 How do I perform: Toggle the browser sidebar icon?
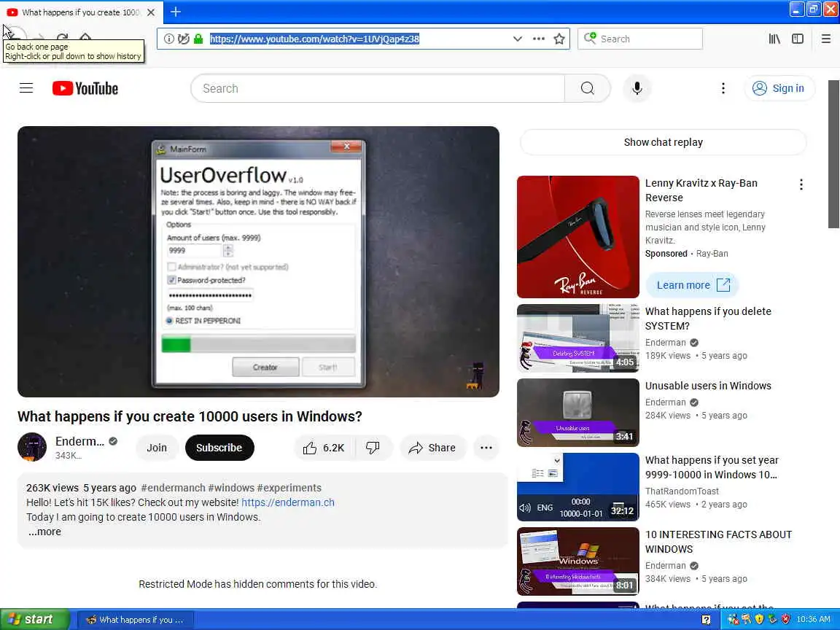[x=798, y=39]
